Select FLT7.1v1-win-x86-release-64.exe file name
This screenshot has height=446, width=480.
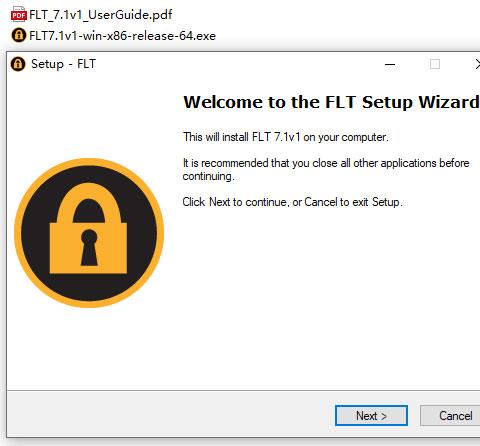[x=122, y=36]
